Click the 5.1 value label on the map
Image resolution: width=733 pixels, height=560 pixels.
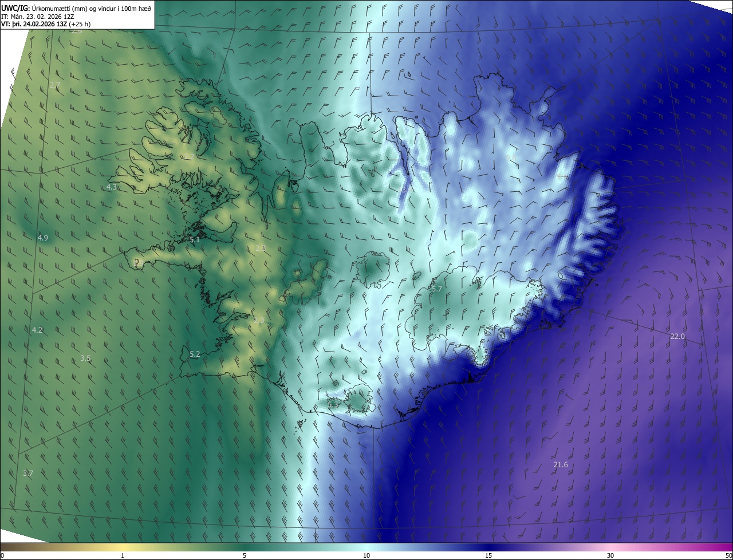195,240
